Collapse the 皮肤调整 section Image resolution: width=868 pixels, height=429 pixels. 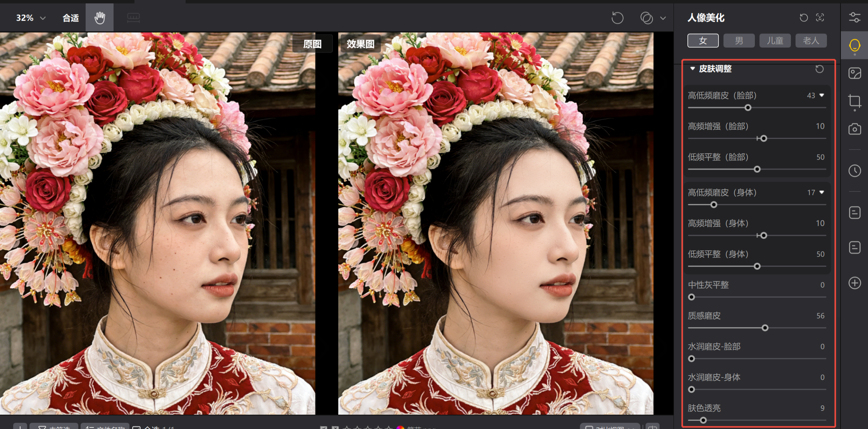692,69
